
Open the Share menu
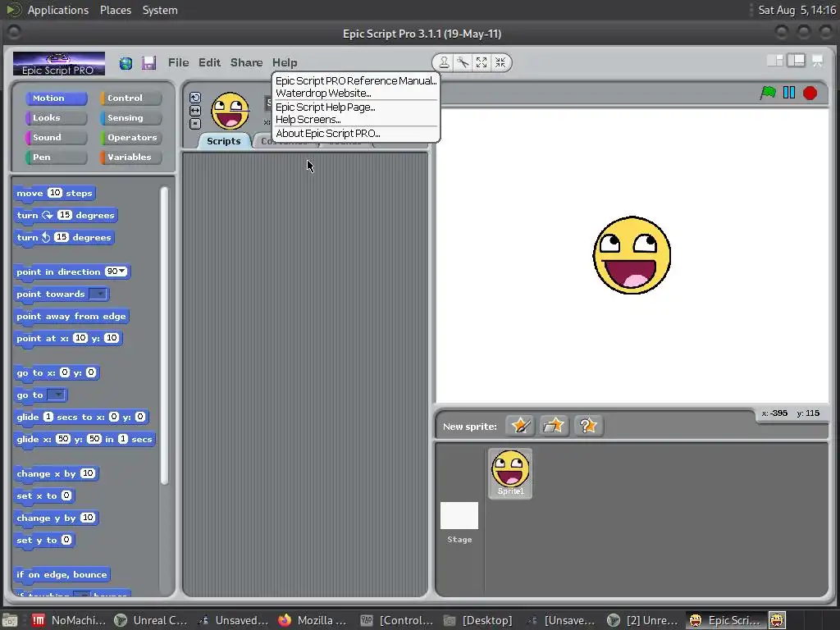(246, 62)
